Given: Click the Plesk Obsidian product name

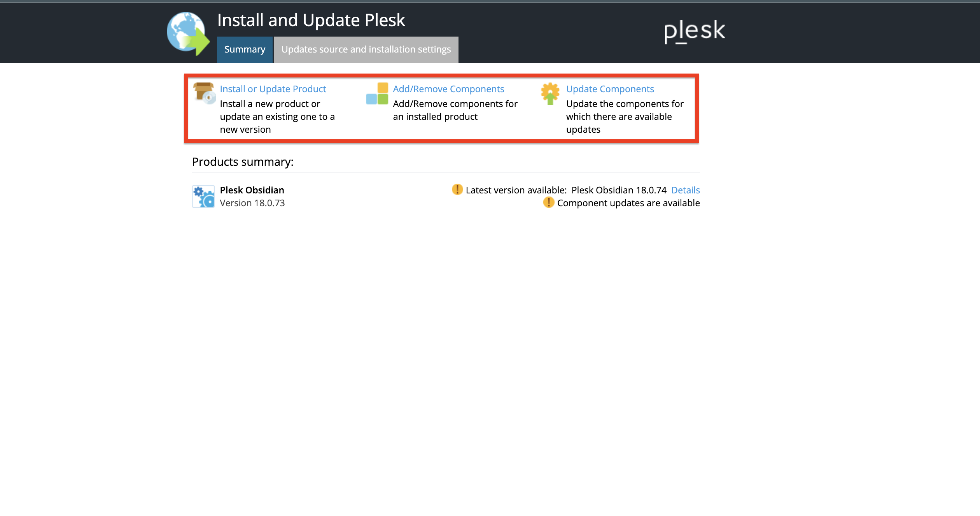Looking at the screenshot, I should click(x=252, y=190).
